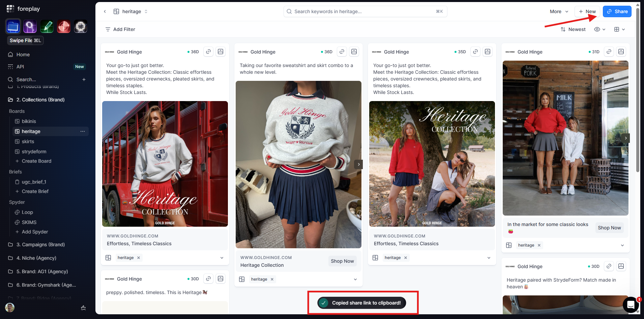The width and height of the screenshot is (644, 319).
Task: Remove heritage tag from 31D ad card
Action: (x=539, y=245)
